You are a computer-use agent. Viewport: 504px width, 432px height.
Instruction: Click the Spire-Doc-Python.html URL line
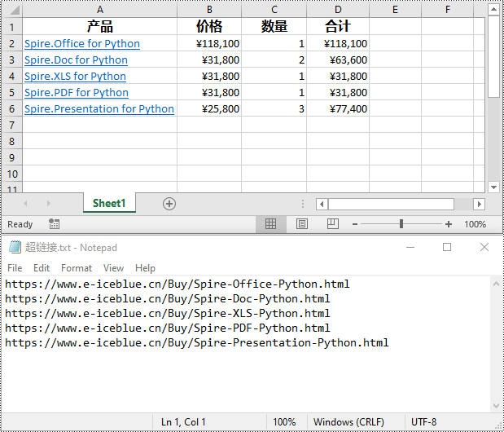pos(168,299)
